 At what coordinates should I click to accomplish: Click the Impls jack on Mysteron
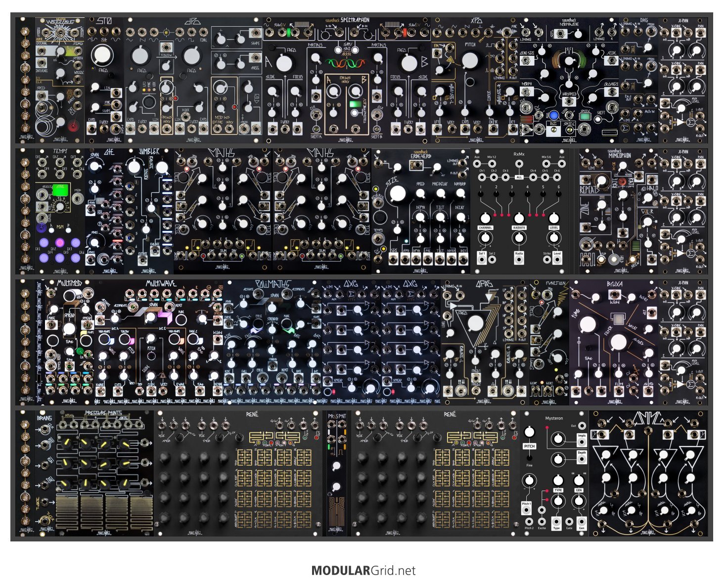pyautogui.click(x=582, y=443)
